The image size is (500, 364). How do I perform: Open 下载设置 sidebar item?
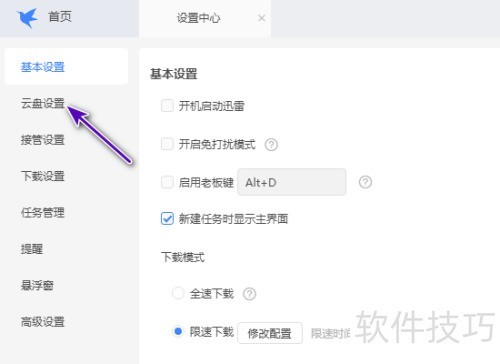coord(43,176)
